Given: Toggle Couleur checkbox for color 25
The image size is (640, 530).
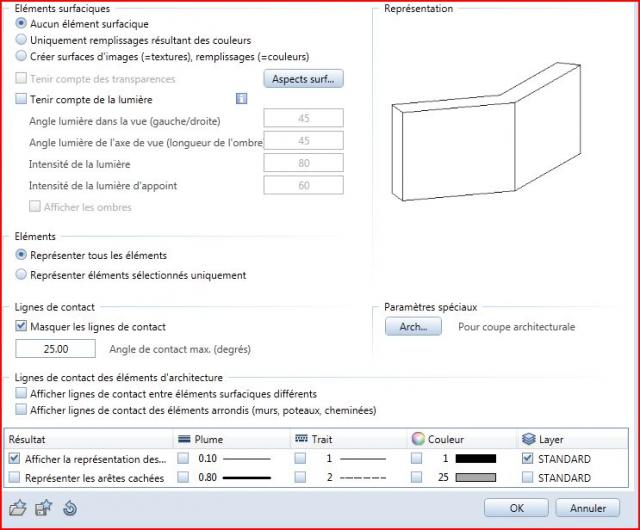Looking at the screenshot, I should click(417, 477).
